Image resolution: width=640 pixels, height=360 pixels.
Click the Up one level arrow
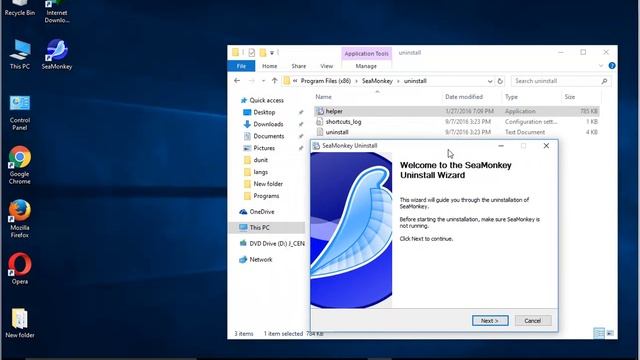tap(275, 81)
